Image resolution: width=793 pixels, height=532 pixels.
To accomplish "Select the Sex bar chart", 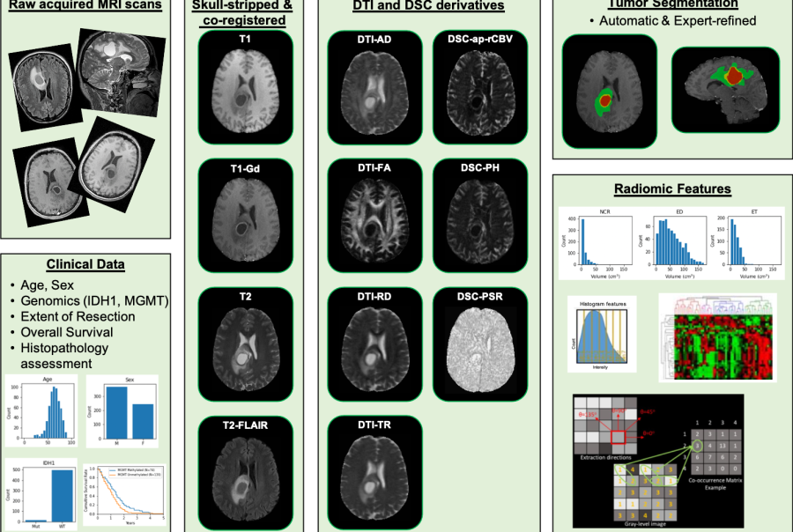I will pyautogui.click(x=122, y=410).
